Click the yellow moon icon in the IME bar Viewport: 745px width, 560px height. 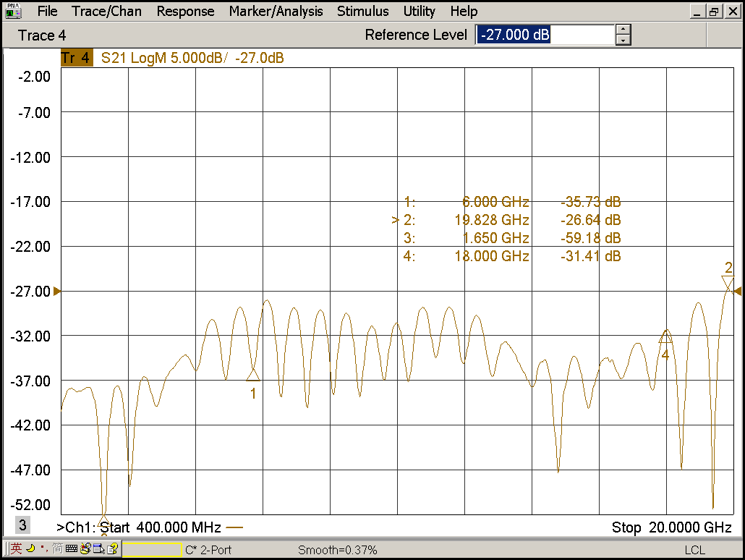tap(31, 548)
